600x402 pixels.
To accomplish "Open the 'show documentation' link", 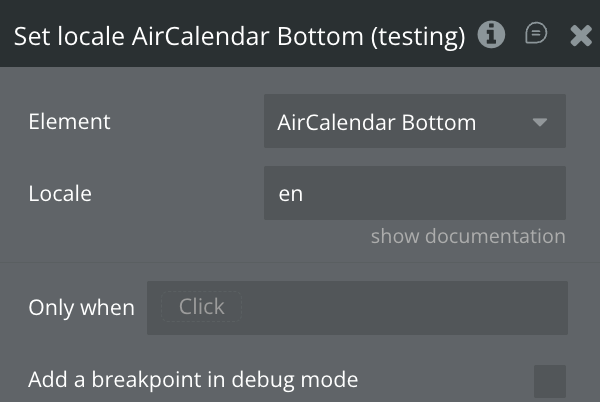I will pos(467,237).
